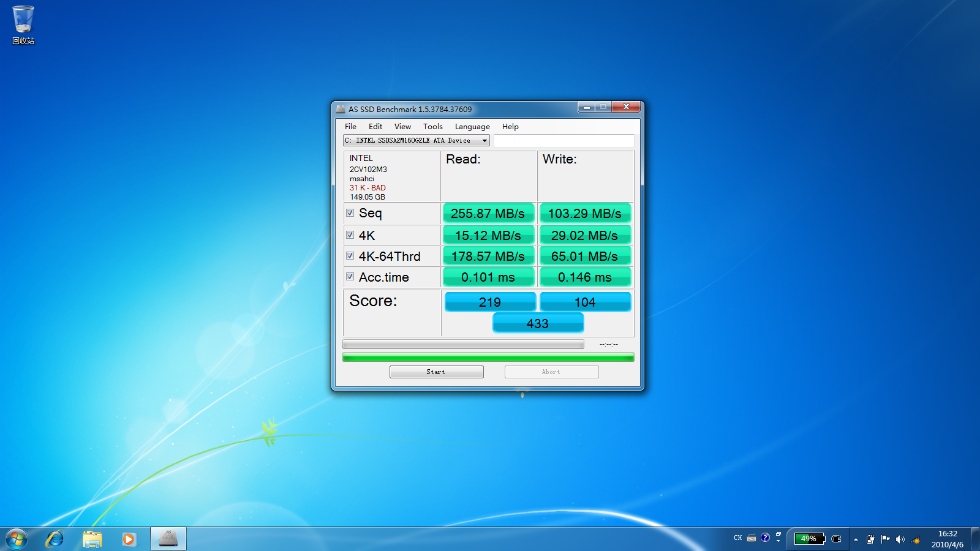Uncheck the Acc.time test checkbox
Viewport: 980px width, 551px height.
pos(350,277)
